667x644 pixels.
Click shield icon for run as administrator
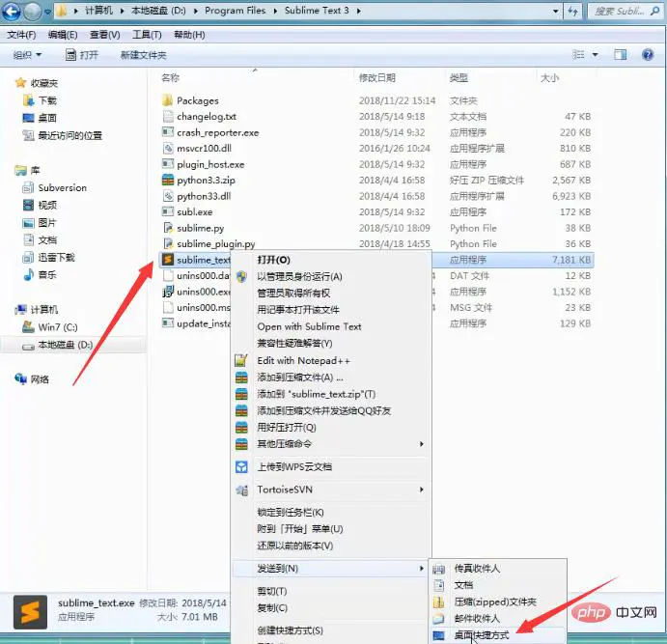click(241, 276)
